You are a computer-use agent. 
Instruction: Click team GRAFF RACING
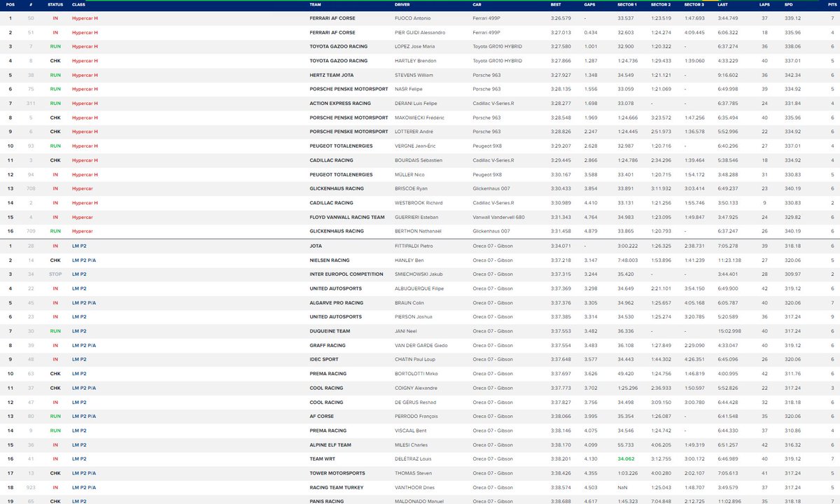(327, 345)
